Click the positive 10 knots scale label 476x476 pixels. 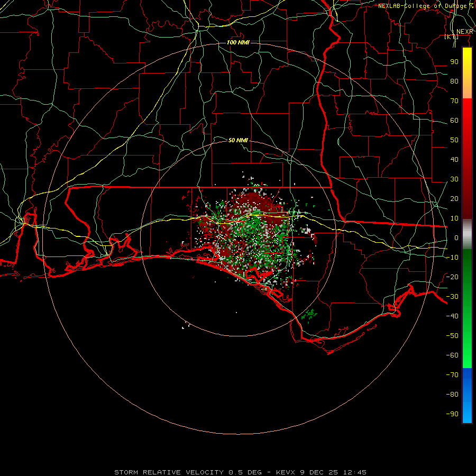(454, 218)
